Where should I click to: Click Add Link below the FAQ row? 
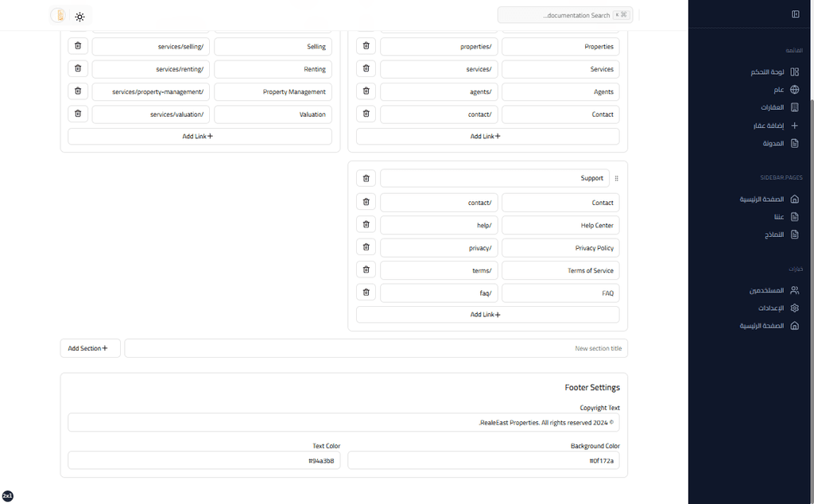(x=487, y=315)
